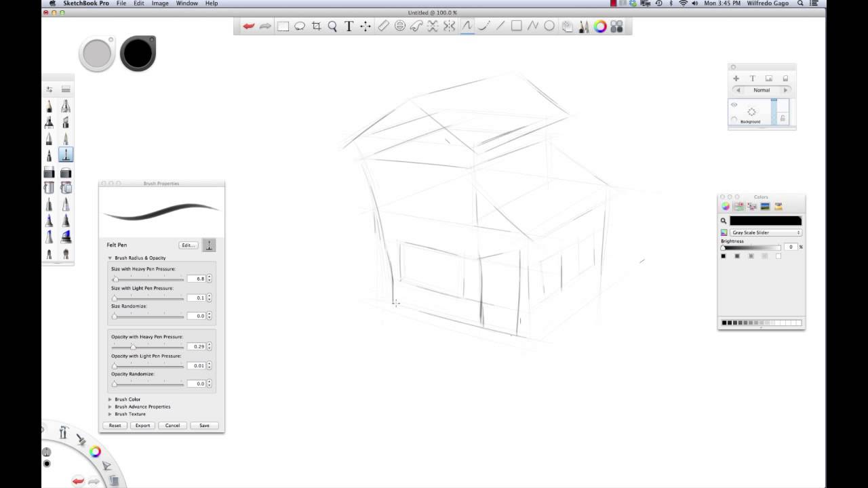
Task: Open the color wheel editor in toolbar
Action: (599, 26)
